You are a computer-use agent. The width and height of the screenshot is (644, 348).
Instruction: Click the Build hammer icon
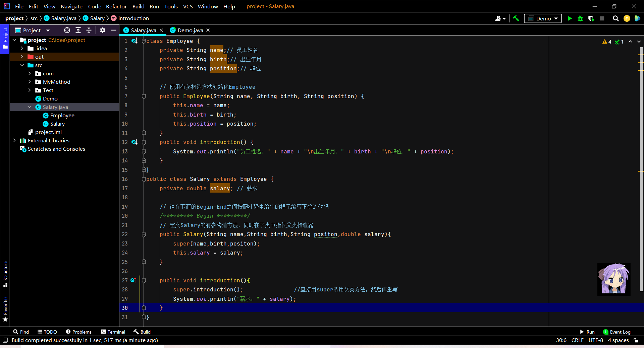[516, 18]
